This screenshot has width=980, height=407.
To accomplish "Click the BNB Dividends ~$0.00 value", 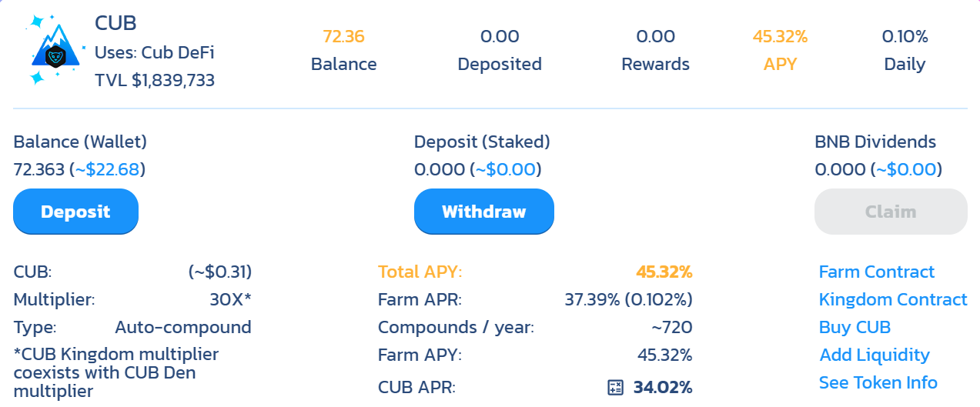I will [x=906, y=169].
